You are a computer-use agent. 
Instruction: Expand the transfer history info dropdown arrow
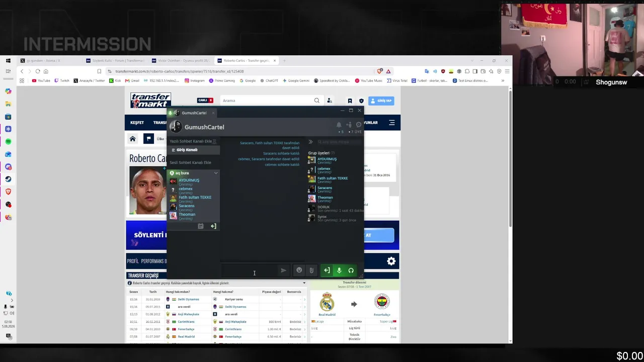[x=304, y=283]
